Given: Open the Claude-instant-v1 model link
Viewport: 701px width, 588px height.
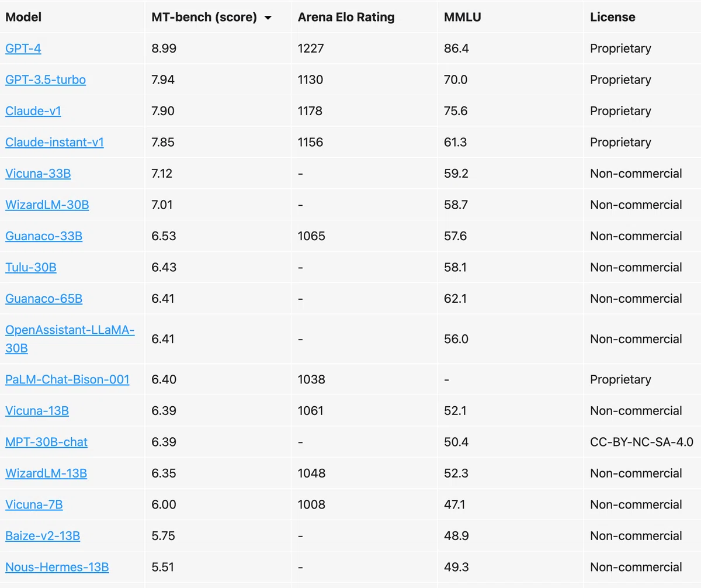Looking at the screenshot, I should pyautogui.click(x=54, y=142).
